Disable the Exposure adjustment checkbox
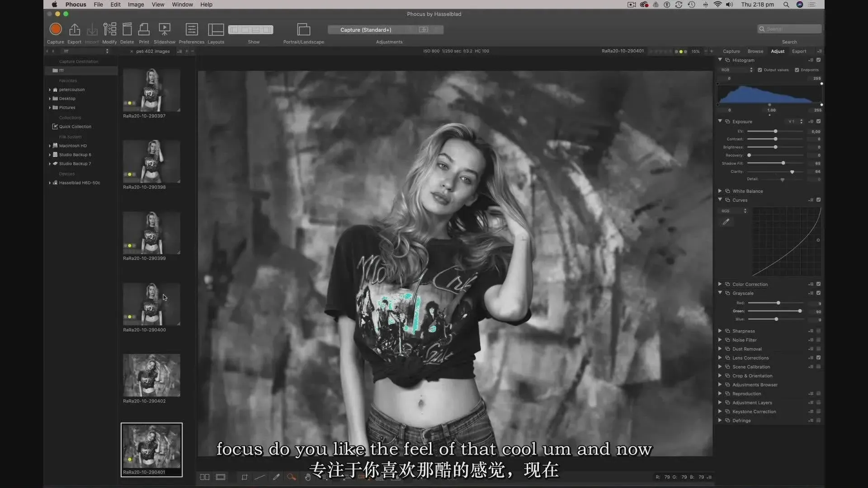This screenshot has height=488, width=868. click(x=819, y=122)
